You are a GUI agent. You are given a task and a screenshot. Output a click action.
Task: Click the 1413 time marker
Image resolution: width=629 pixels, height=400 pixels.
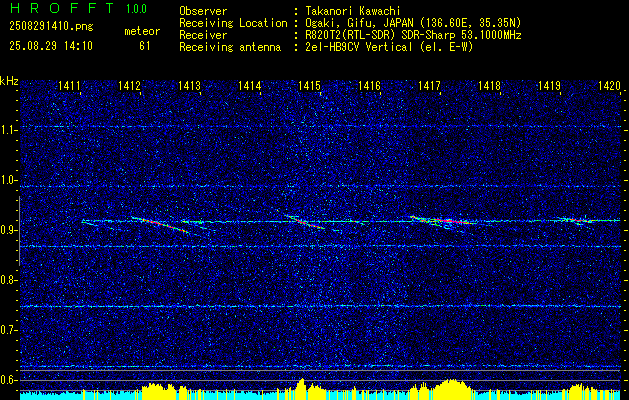pyautogui.click(x=189, y=85)
